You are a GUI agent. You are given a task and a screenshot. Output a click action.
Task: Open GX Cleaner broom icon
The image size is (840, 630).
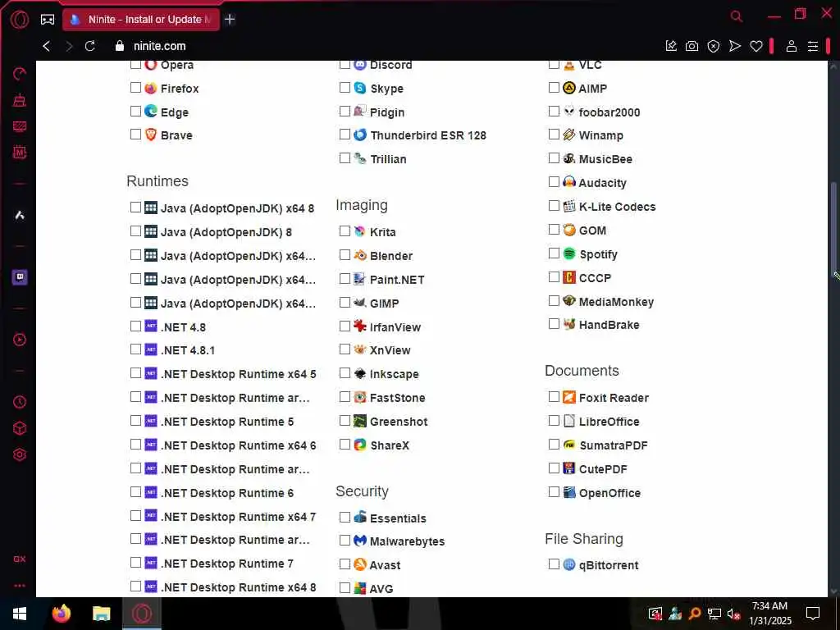click(20, 99)
